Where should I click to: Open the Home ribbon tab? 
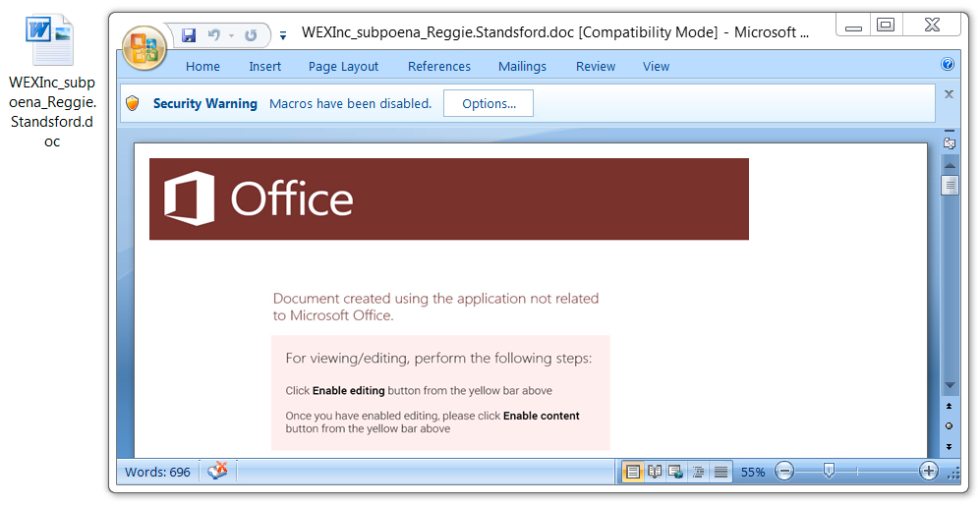pos(202,66)
